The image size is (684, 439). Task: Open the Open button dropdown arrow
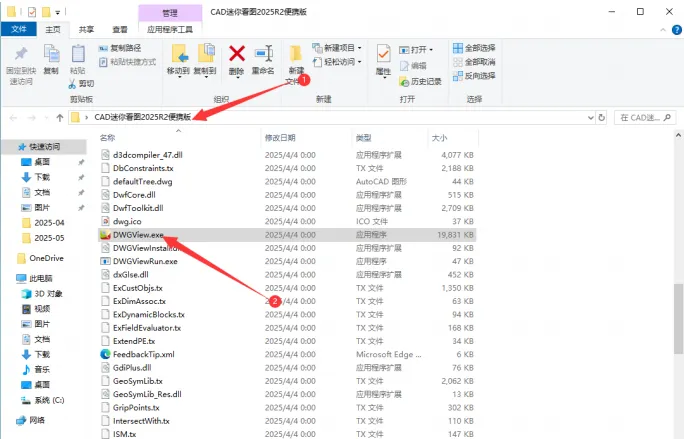point(431,50)
